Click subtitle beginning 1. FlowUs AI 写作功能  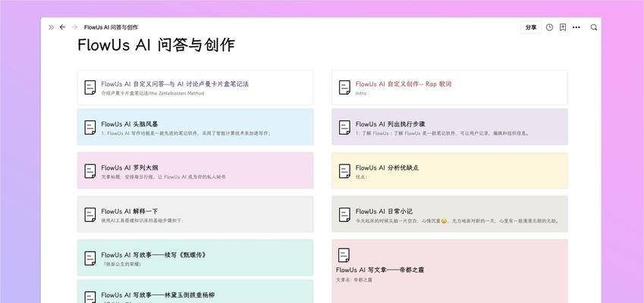pos(186,133)
